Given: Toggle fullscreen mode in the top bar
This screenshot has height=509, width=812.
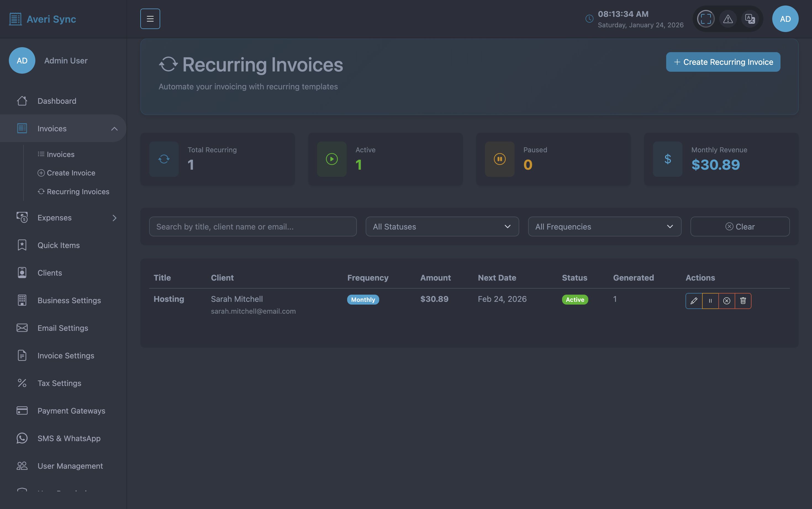Looking at the screenshot, I should click(x=706, y=19).
